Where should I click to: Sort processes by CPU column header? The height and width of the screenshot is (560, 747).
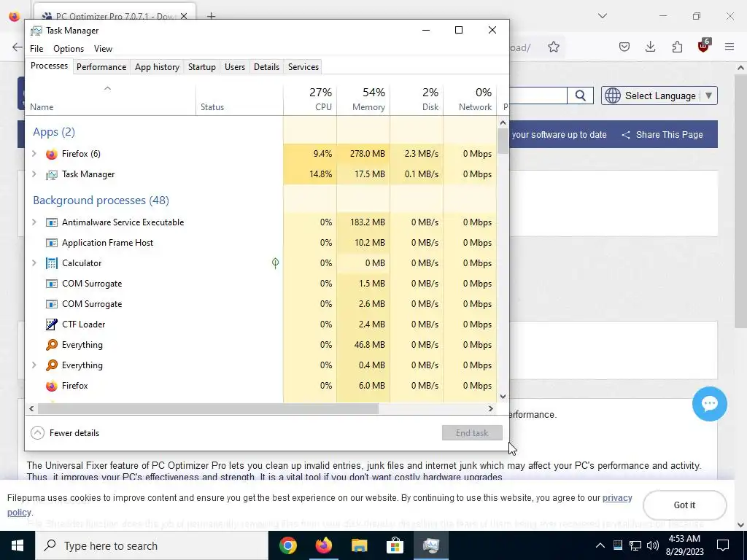[310, 99]
